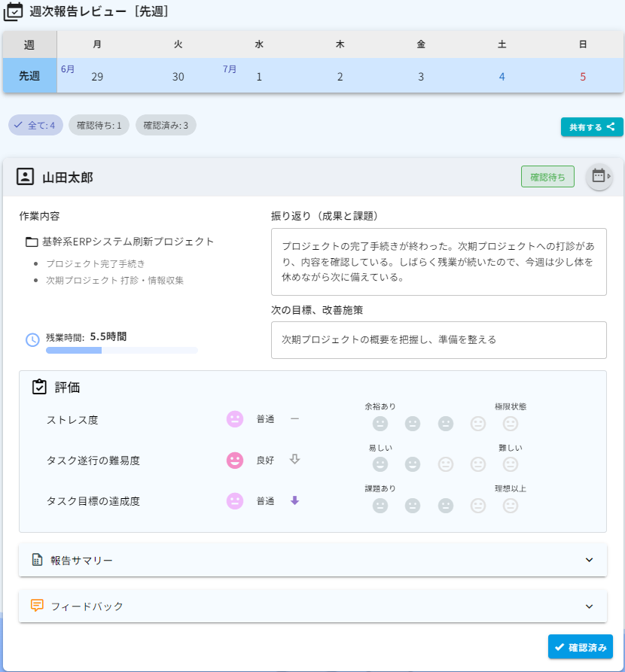Select Tuesday 30 in the week row
This screenshot has width=625, height=672.
pos(178,76)
